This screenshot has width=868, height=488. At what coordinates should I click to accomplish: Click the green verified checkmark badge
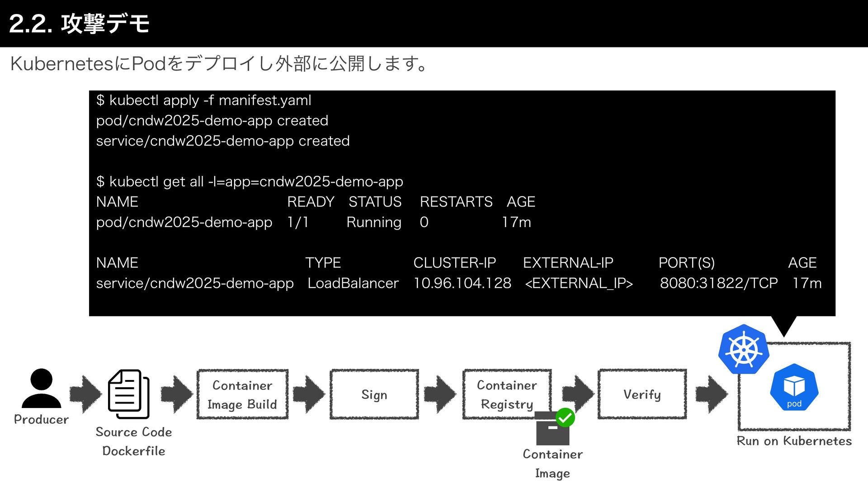565,418
